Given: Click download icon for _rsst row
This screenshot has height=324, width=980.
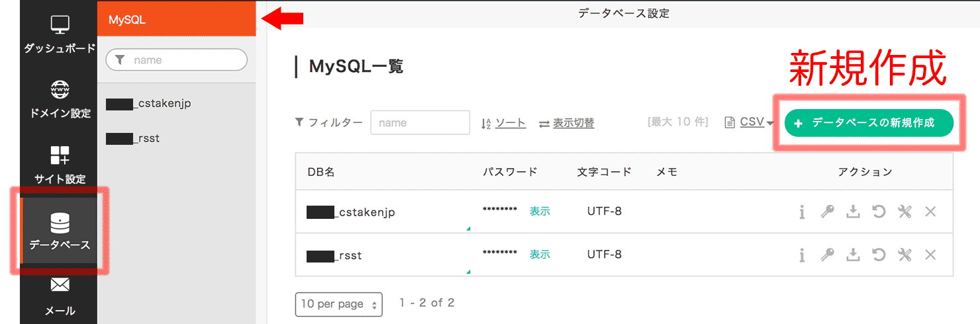Looking at the screenshot, I should 854,255.
